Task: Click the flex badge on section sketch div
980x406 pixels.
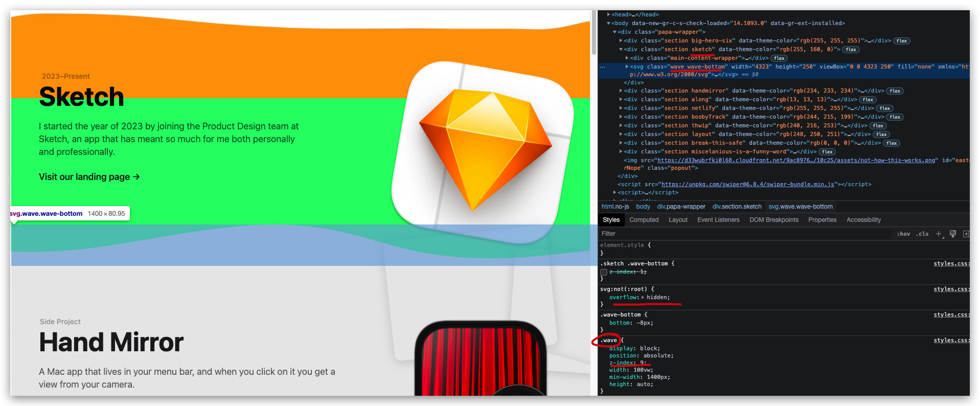Action: pos(851,50)
